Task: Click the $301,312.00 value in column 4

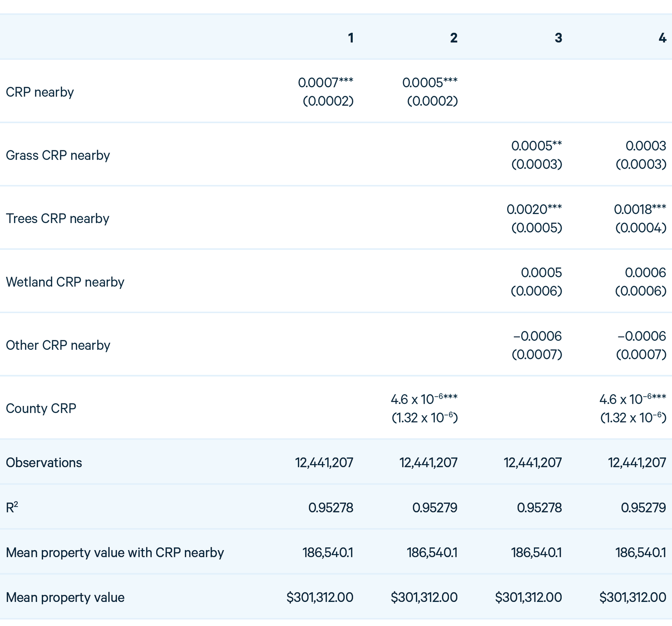Action: click(x=632, y=597)
